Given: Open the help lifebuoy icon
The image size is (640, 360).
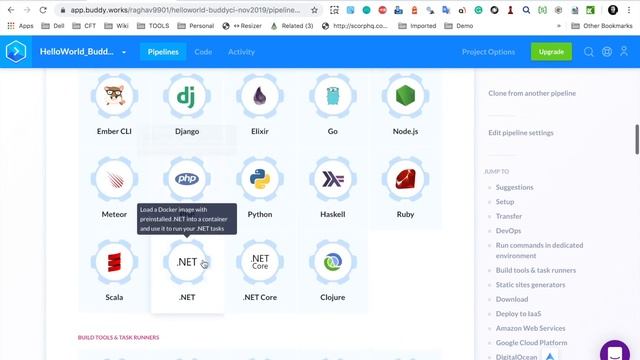Looking at the screenshot, I should pos(607,52).
